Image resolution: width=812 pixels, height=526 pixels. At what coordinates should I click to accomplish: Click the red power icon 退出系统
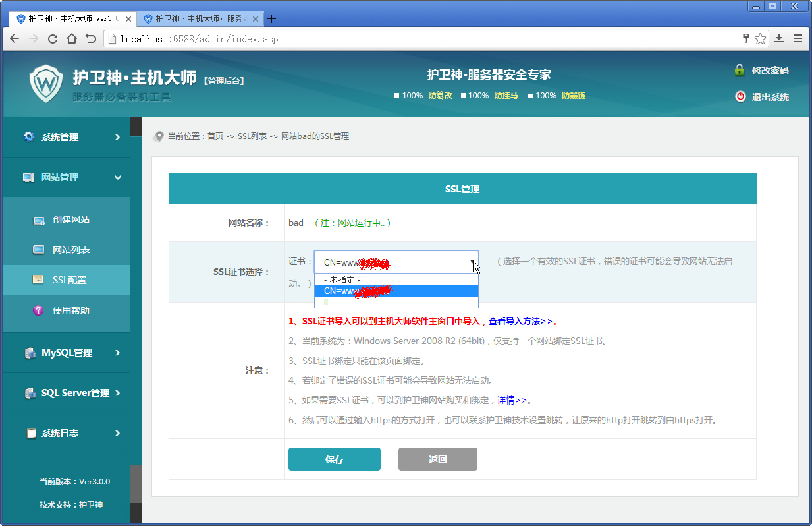click(x=740, y=97)
